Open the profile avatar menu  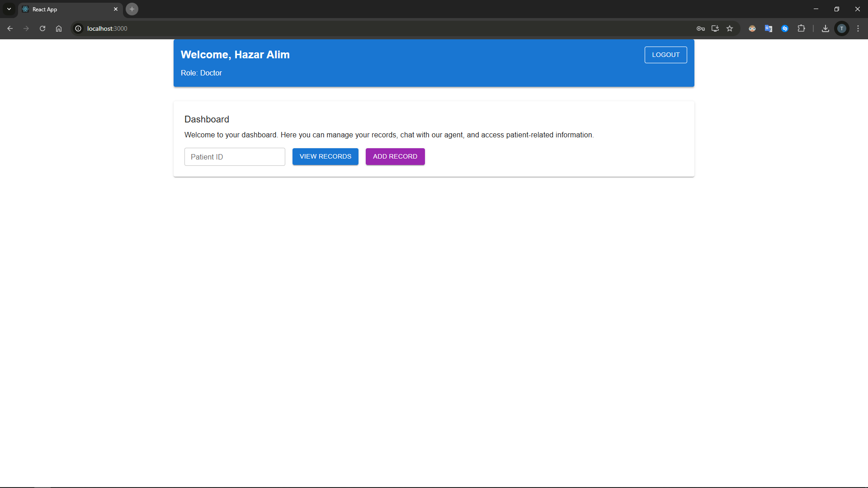tap(842, 28)
